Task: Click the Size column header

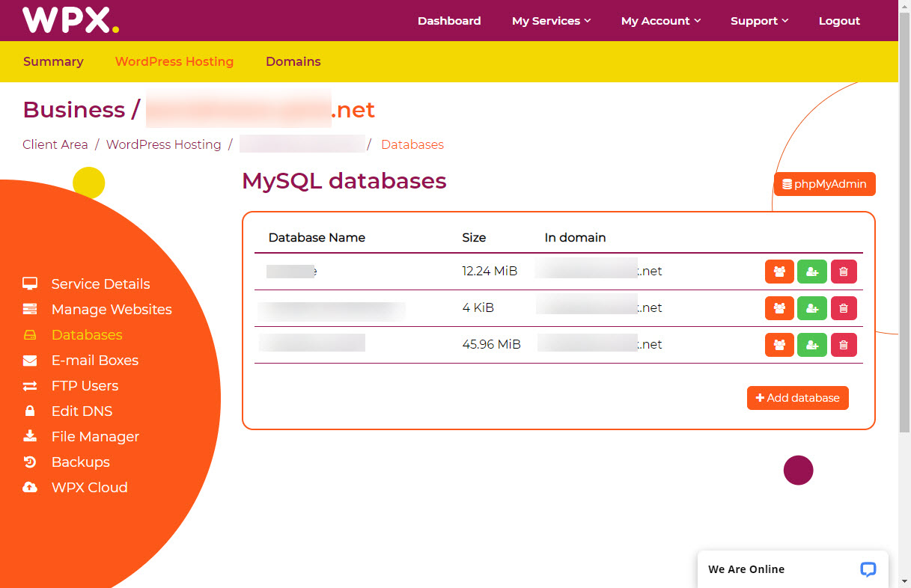Action: [474, 237]
